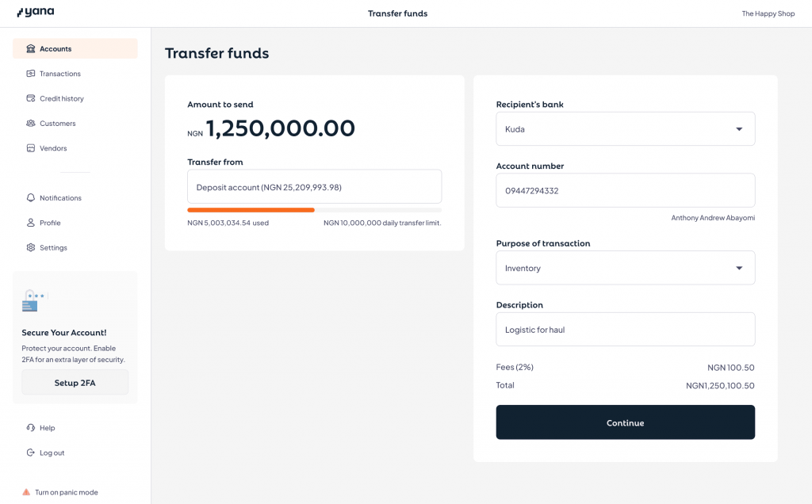The image size is (812, 504).
Task: Expand the Purpose of transaction dropdown
Action: [x=625, y=268]
